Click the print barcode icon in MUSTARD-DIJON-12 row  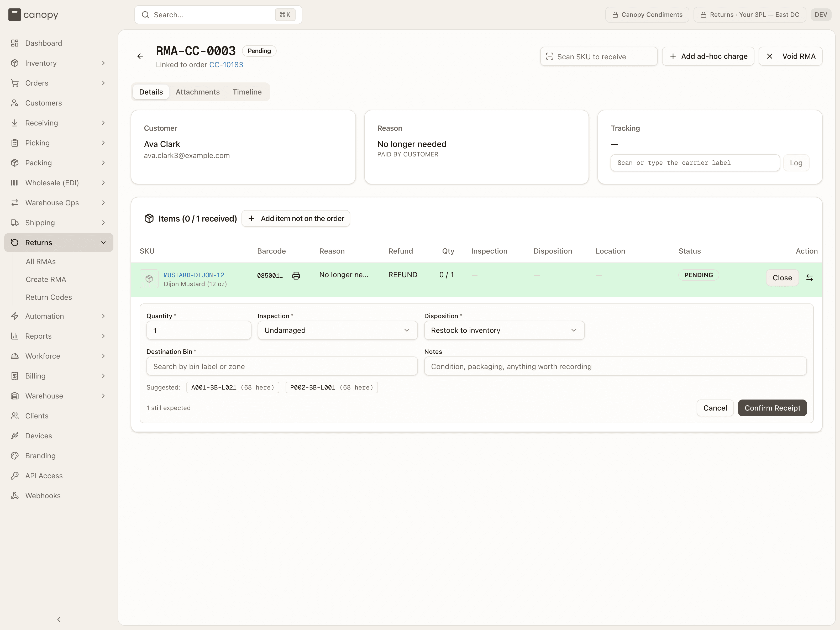point(296,275)
